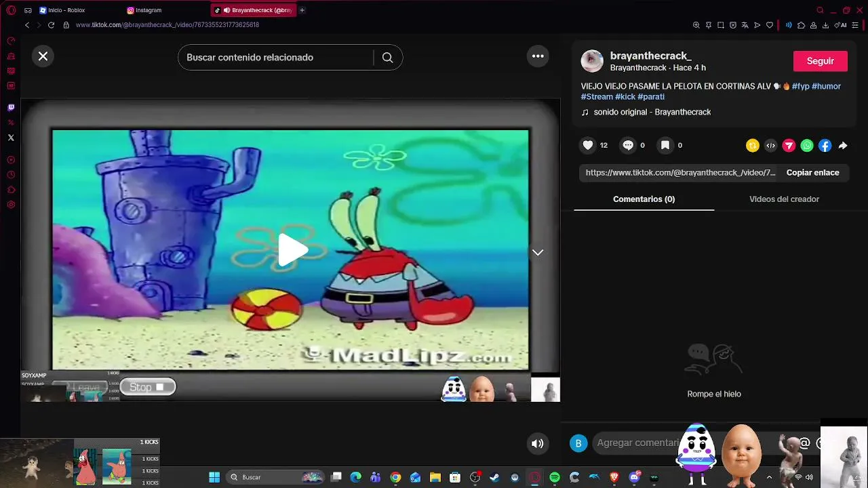Image resolution: width=868 pixels, height=488 pixels.
Task: Open Google Chrome from the taskbar
Action: (x=395, y=477)
